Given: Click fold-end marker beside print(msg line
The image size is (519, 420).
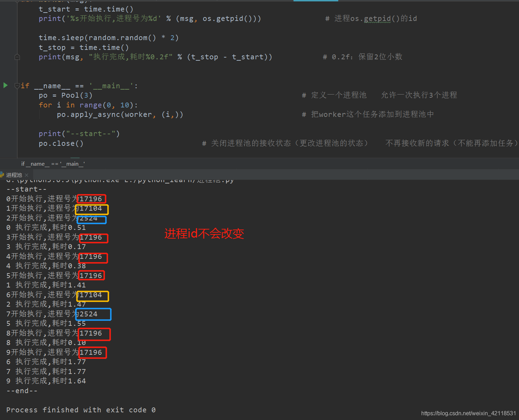Looking at the screenshot, I should [x=17, y=57].
